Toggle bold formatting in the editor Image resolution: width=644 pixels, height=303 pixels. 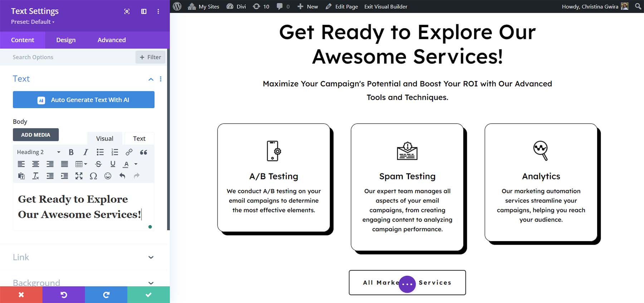[x=71, y=152]
